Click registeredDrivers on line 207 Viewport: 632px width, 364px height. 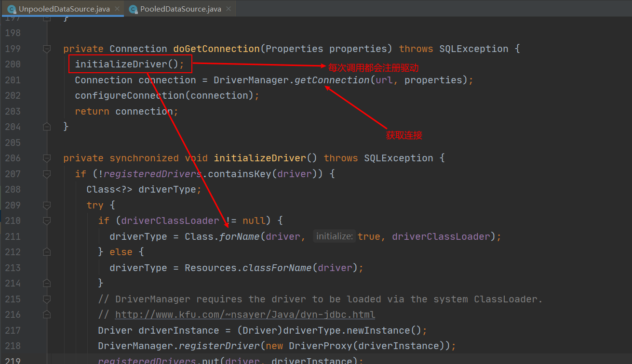(153, 174)
